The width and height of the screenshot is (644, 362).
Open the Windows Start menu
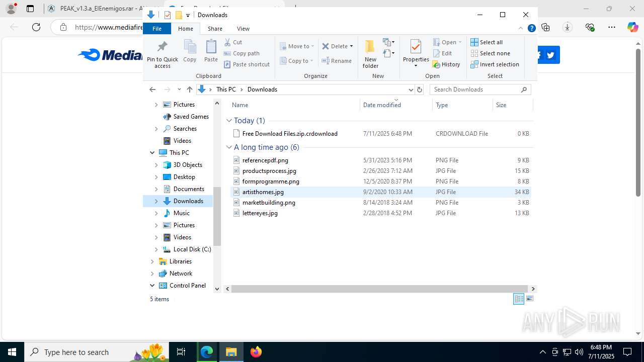pyautogui.click(x=12, y=352)
